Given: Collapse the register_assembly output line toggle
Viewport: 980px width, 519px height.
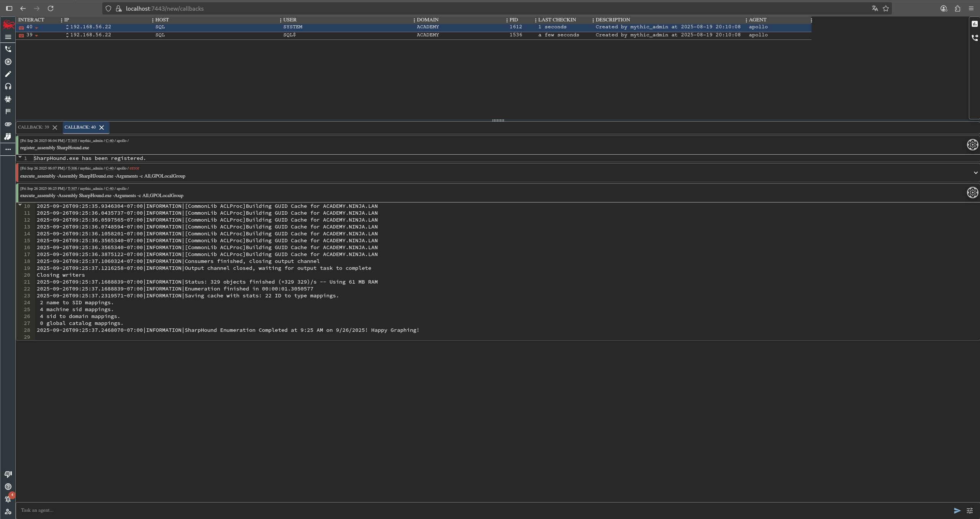Looking at the screenshot, I should (x=20, y=157).
